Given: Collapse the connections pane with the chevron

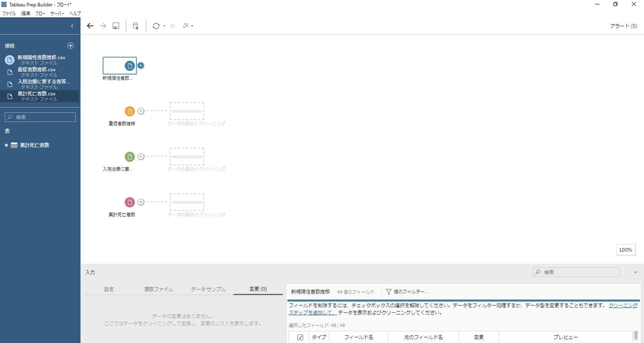Looking at the screenshot, I should (x=72, y=26).
